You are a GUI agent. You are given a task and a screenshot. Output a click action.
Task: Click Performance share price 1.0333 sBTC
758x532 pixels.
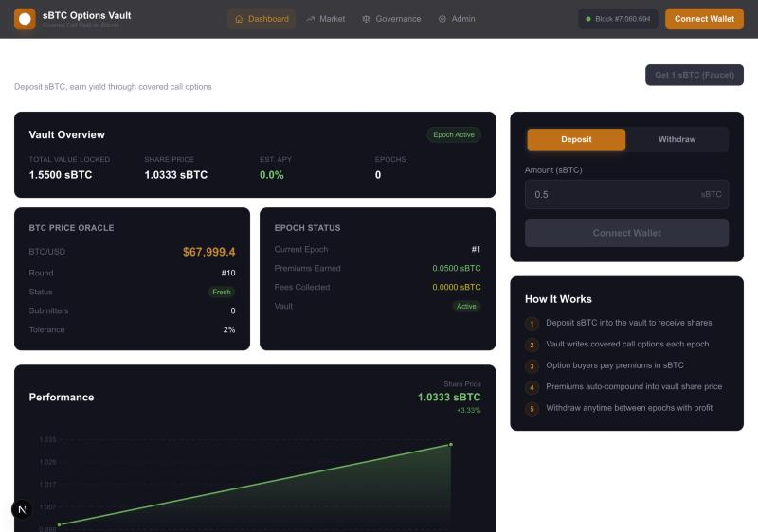[449, 397]
